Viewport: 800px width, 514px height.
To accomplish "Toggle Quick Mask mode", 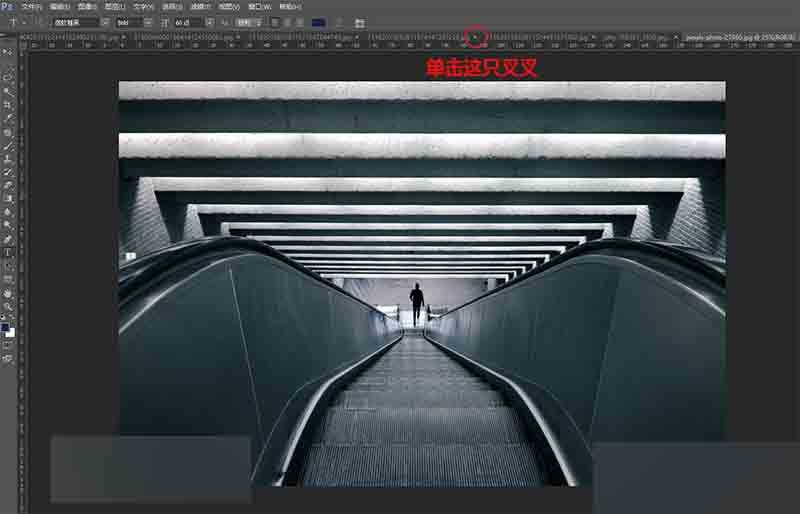I will pos(7,345).
